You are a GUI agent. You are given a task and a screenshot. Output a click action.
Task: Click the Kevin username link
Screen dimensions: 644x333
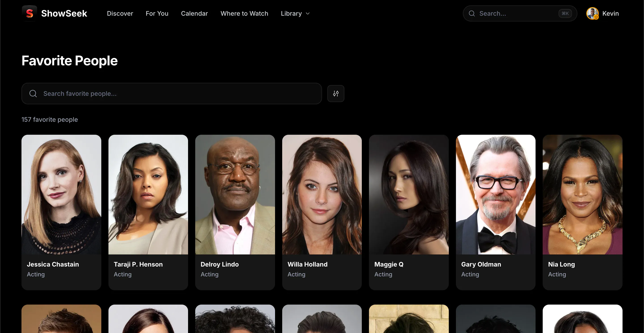click(x=610, y=13)
